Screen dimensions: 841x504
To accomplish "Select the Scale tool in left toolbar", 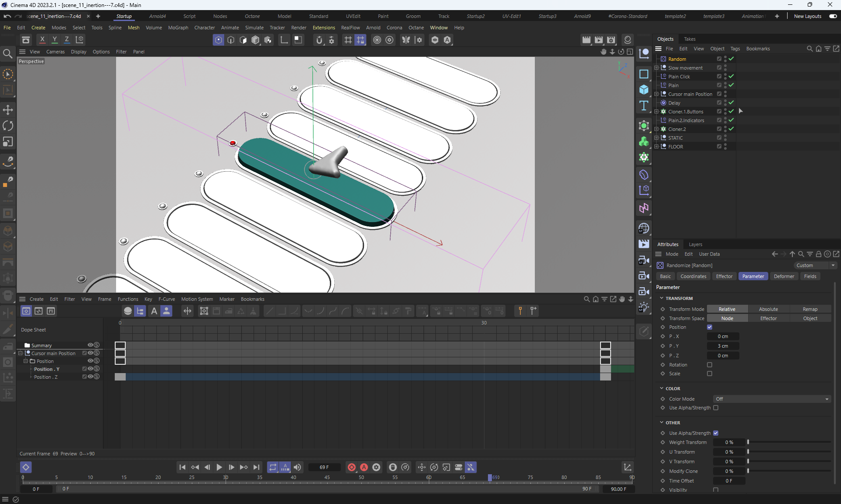I will pyautogui.click(x=8, y=142).
